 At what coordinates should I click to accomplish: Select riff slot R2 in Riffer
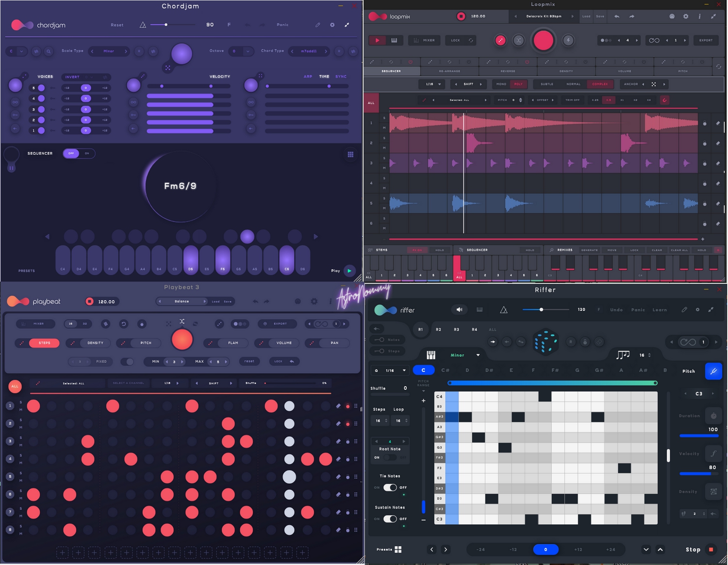pos(438,329)
